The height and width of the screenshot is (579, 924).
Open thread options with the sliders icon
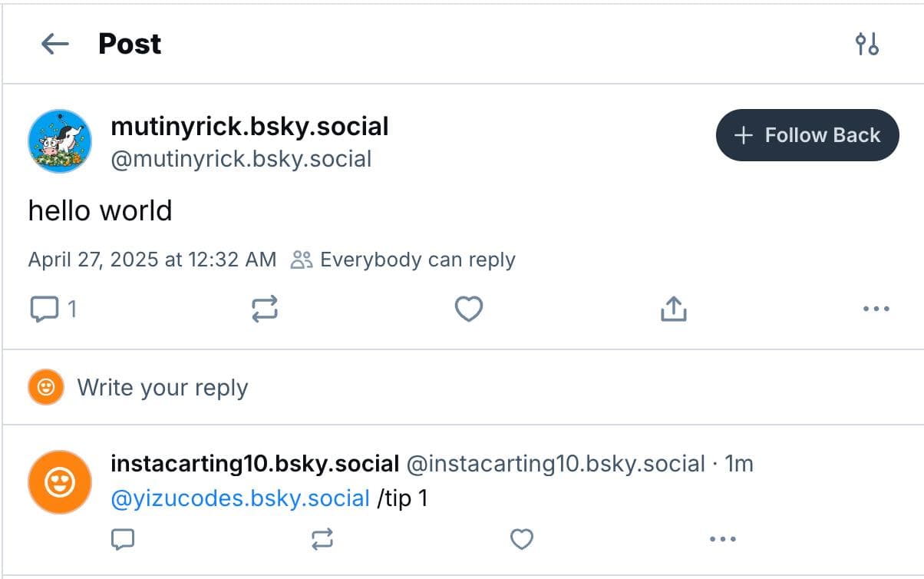868,45
